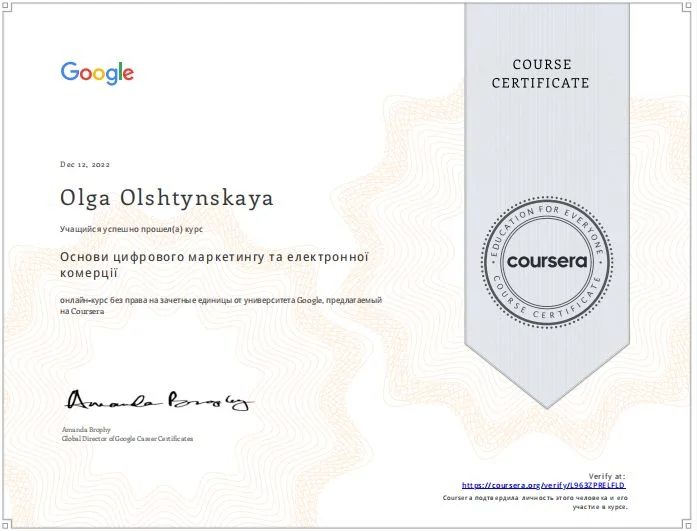Screen dimensions: 697x531
Task: Click the Google logo
Action: point(97,73)
